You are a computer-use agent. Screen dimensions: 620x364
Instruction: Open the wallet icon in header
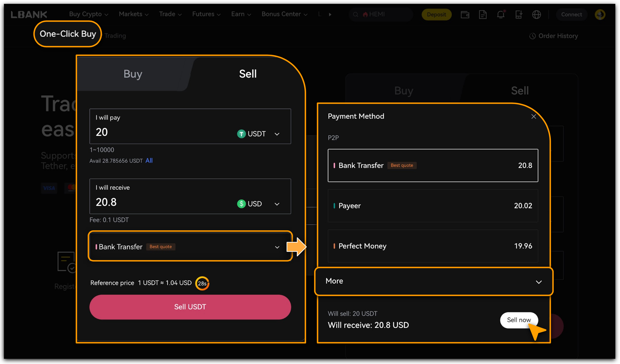tap(465, 15)
